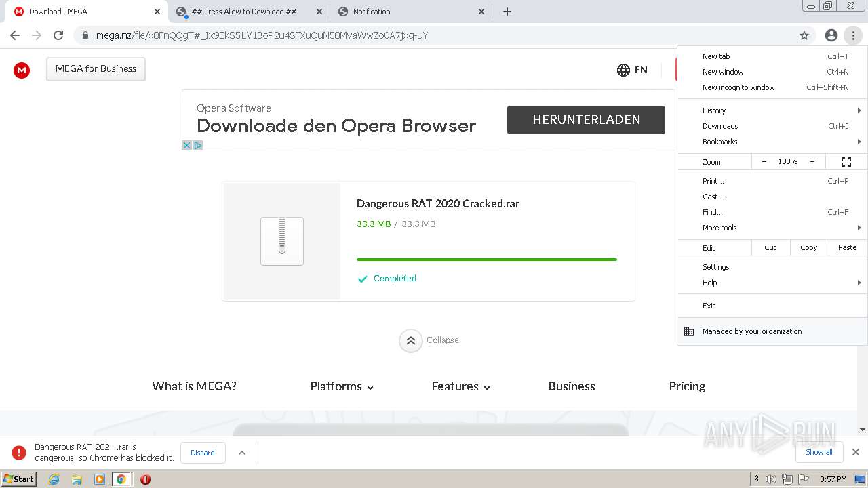Choose Print from the menu
This screenshot has width=868, height=488.
772,181
